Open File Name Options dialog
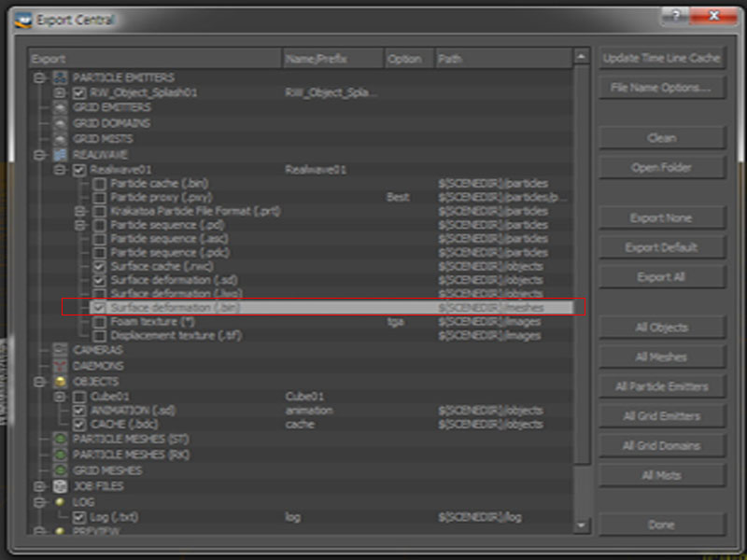The height and width of the screenshot is (560, 747). tap(661, 88)
